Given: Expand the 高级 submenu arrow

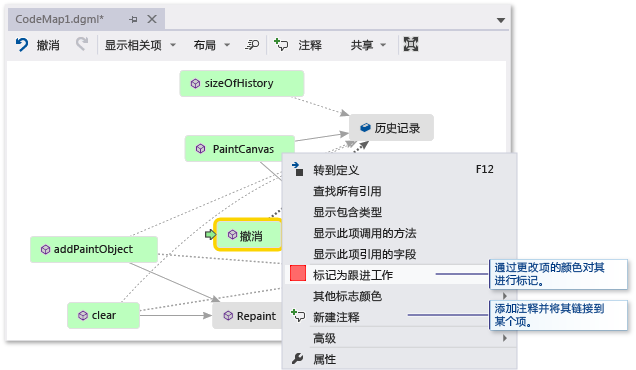Looking at the screenshot, I should pyautogui.click(x=505, y=338).
